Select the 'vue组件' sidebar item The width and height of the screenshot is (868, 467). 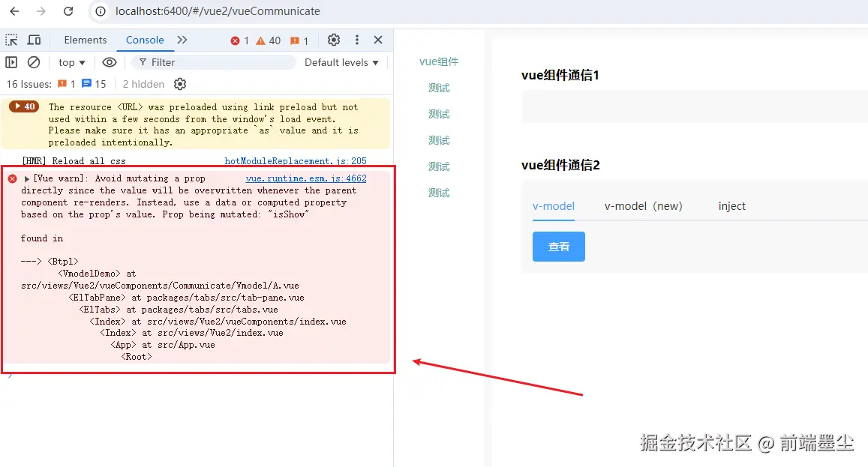pyautogui.click(x=439, y=61)
